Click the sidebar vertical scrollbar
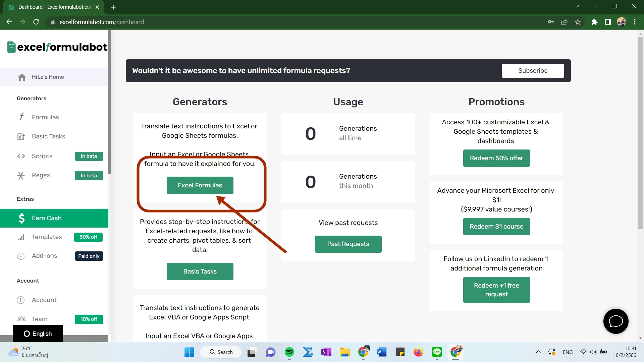This screenshot has width=644, height=362. click(110, 102)
